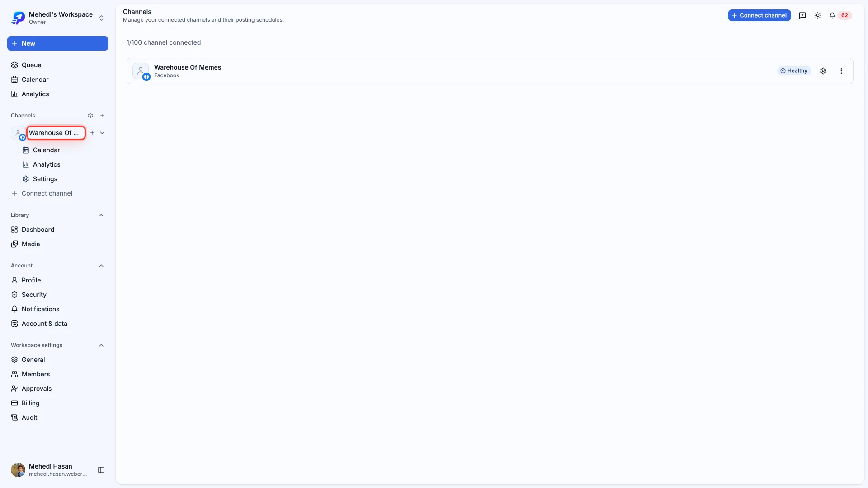Open Warehouse Of Memes channel gear settings
The image size is (868, 488).
point(823,71)
